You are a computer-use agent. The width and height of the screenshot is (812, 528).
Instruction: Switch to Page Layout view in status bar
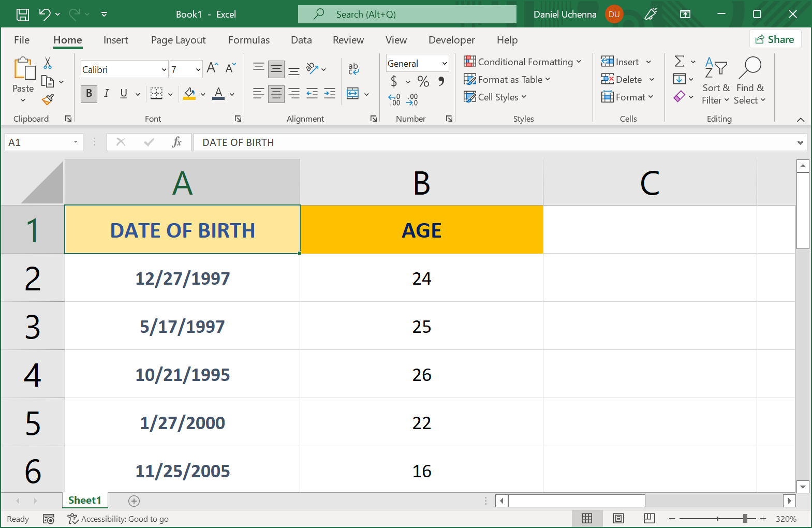click(x=618, y=518)
